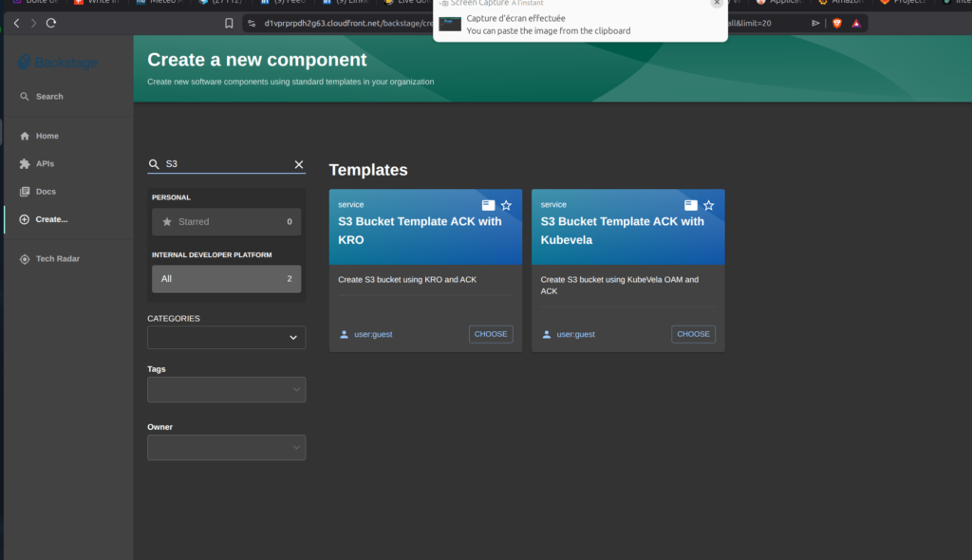The image size is (972, 560).
Task: Choose the S3 Bucket Kubevela template
Action: [693, 334]
